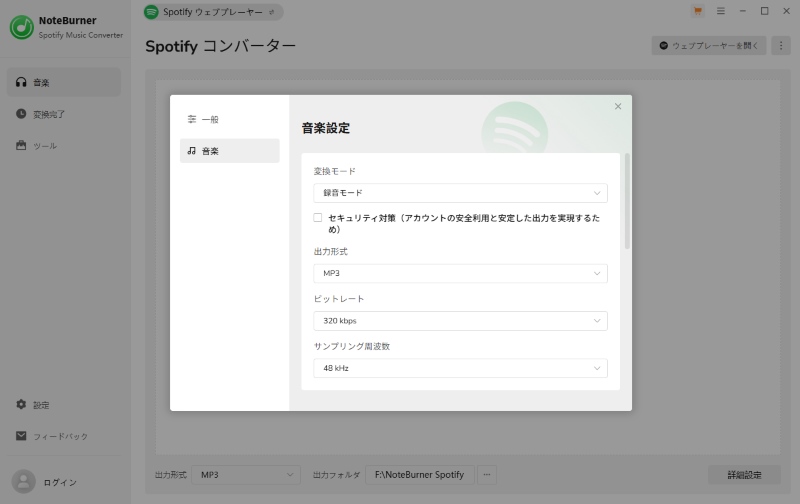The height and width of the screenshot is (504, 800).
Task: Select 音楽 settings tab in dialog
Action: click(x=230, y=151)
